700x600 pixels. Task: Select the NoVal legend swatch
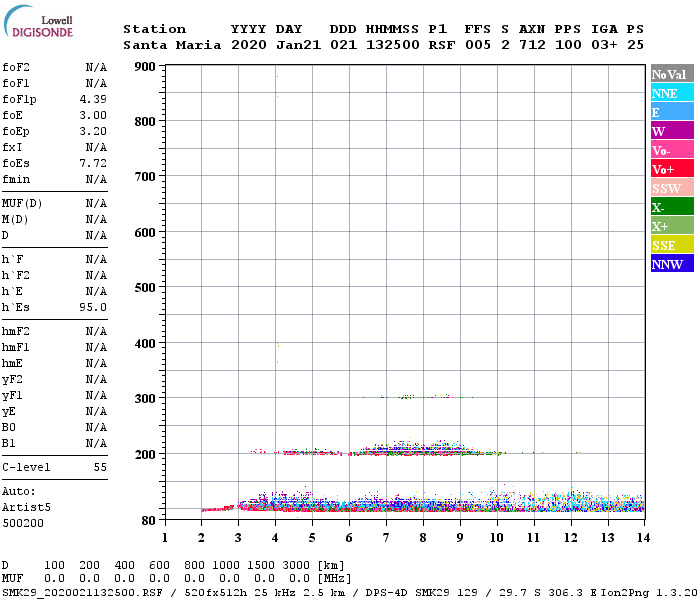coord(672,74)
